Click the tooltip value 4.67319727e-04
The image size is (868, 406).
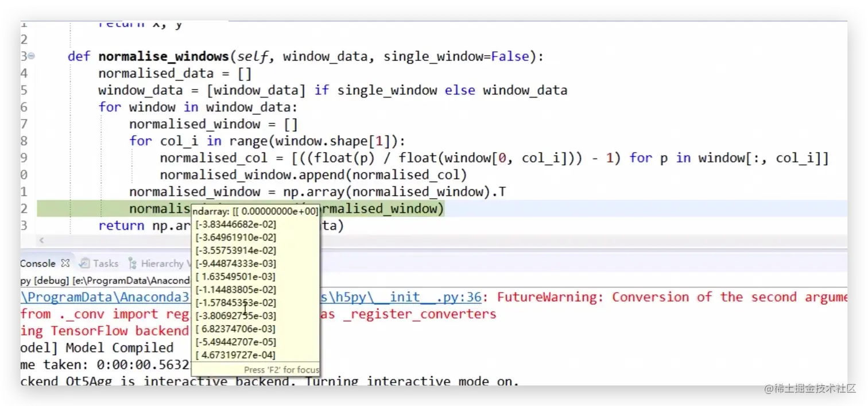pos(235,355)
